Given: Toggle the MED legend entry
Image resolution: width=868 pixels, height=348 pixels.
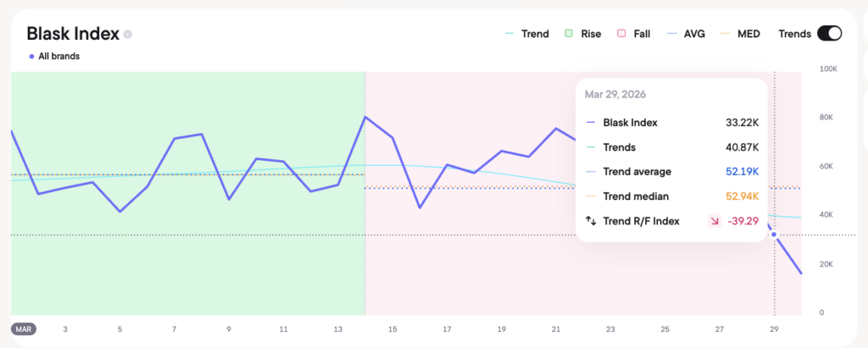Looking at the screenshot, I should pyautogui.click(x=740, y=34).
